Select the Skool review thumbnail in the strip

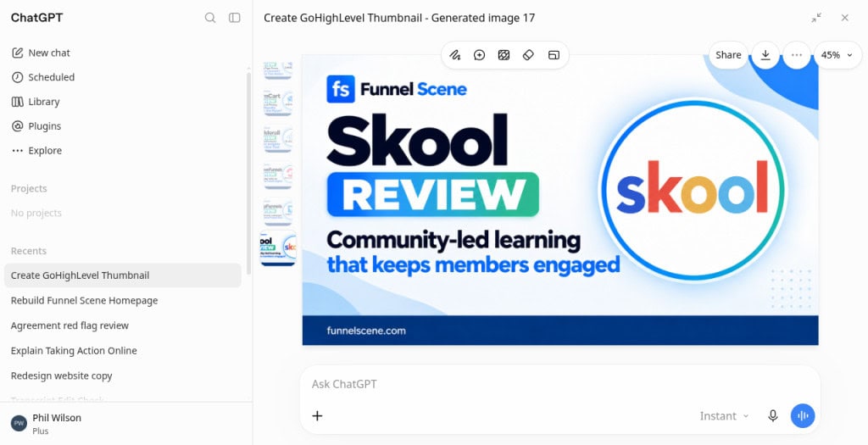[278, 248]
